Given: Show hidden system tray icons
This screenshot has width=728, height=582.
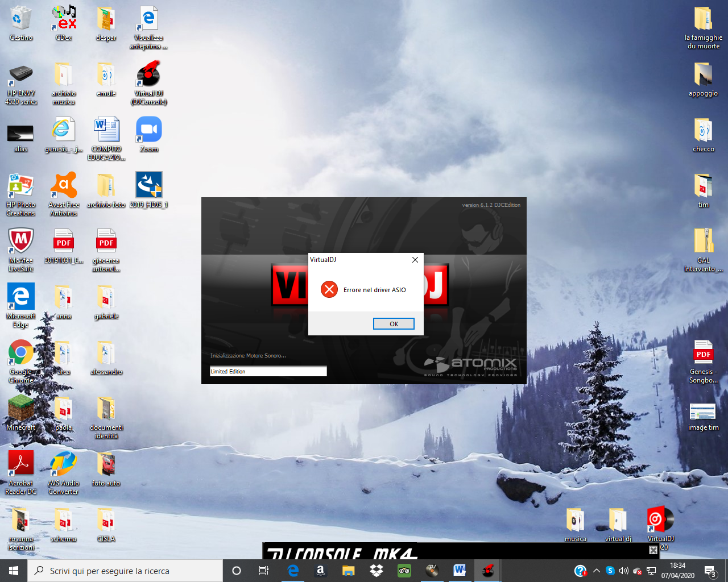Looking at the screenshot, I should pyautogui.click(x=596, y=571).
